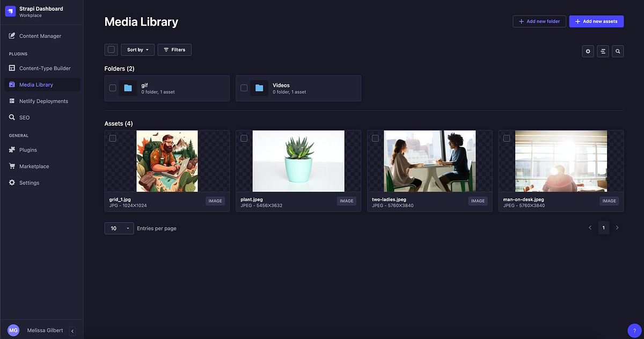The height and width of the screenshot is (339, 644).
Task: Open the SEO plugin
Action: click(25, 117)
